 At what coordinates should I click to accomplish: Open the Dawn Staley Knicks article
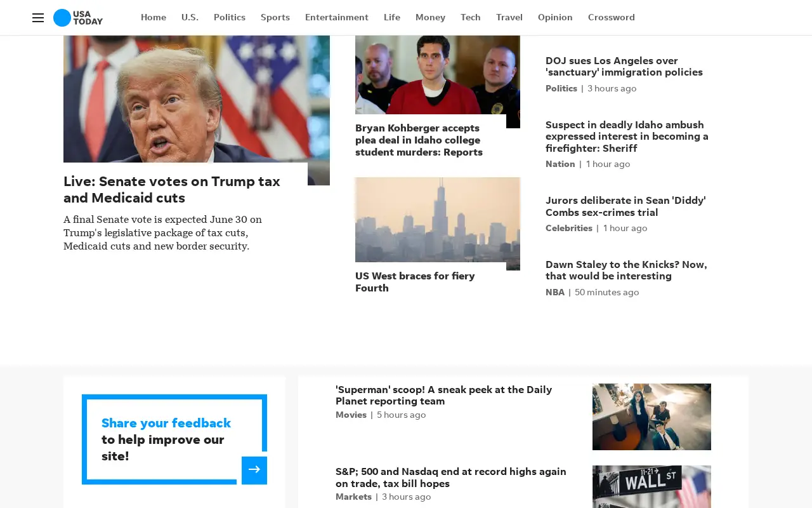pyautogui.click(x=626, y=270)
